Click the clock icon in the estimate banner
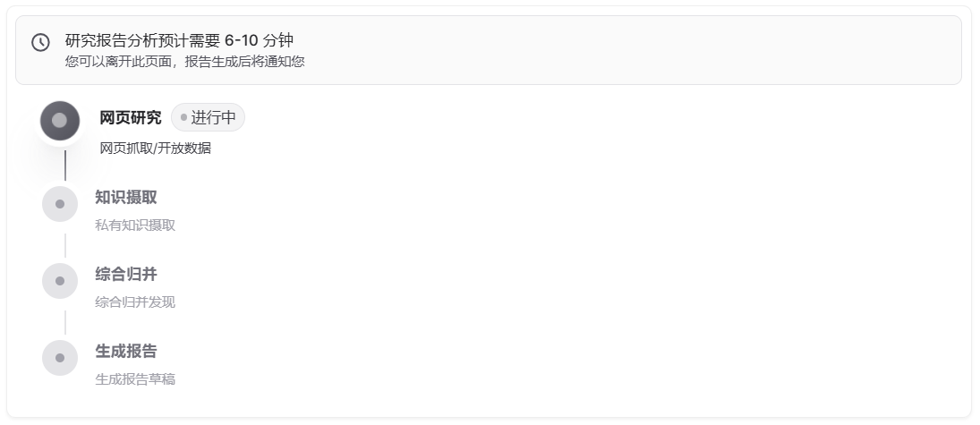This screenshot has width=980, height=425. click(40, 42)
